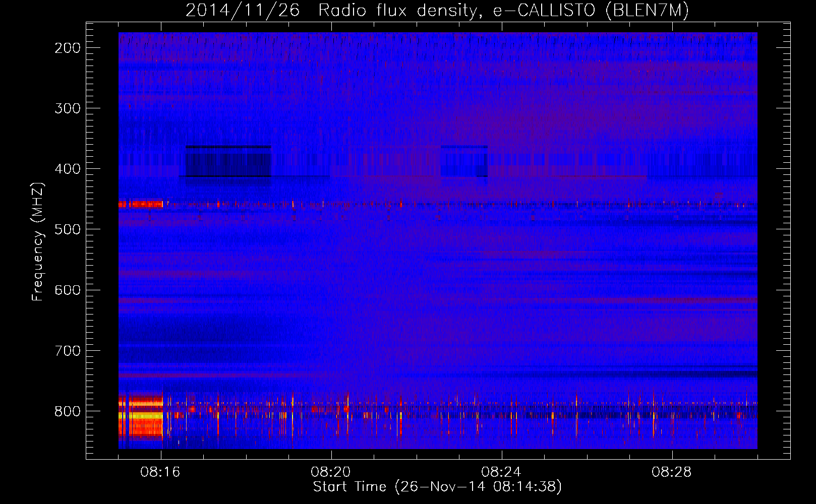Click the 08:28 time tick label
Screen dimensions: 816x504
[x=672, y=472]
